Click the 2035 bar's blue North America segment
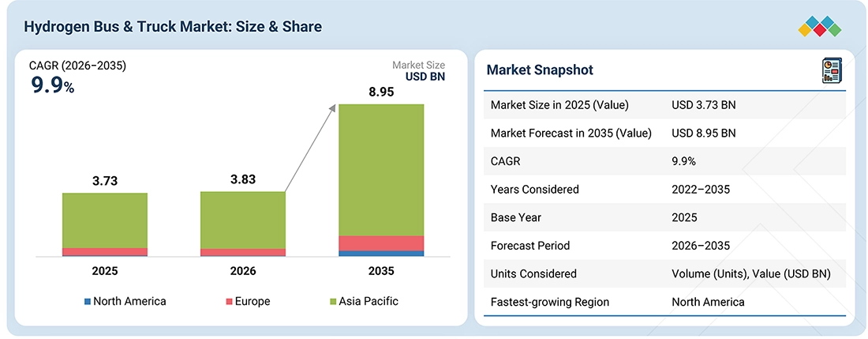The height and width of the screenshot is (339, 868). [381, 254]
